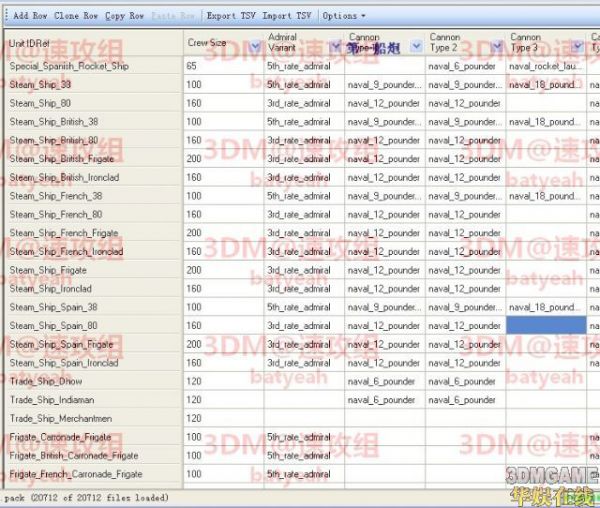
Task: Select Frigate_Carronade_Frigate admiral variant cell
Action: click(x=303, y=438)
